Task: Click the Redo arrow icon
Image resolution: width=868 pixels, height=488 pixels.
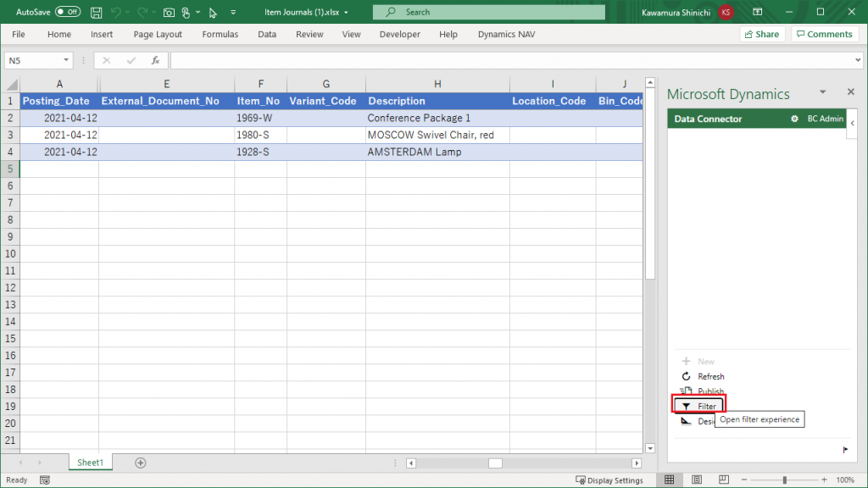Action: click(x=142, y=12)
